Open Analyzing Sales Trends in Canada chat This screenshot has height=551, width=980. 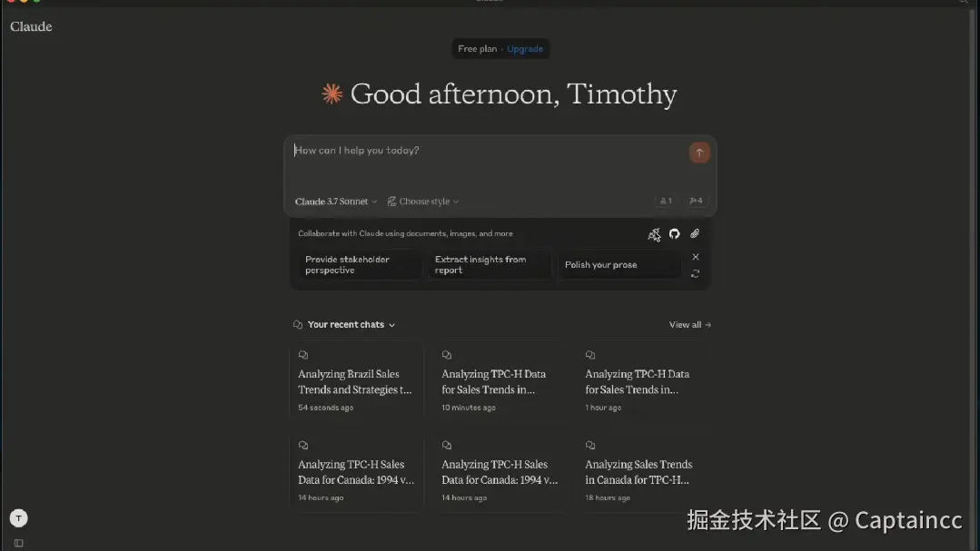point(644,472)
